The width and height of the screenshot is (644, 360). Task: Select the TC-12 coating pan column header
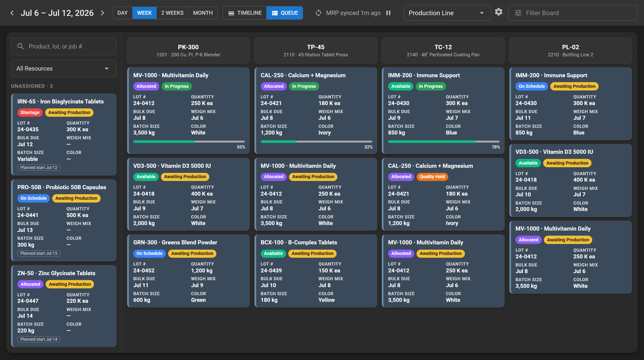pyautogui.click(x=443, y=51)
